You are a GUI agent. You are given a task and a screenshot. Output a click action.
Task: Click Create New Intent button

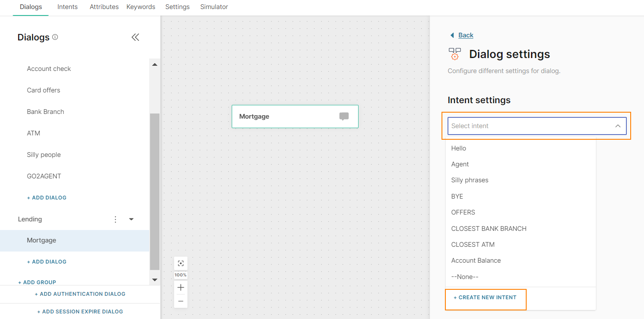click(x=485, y=298)
